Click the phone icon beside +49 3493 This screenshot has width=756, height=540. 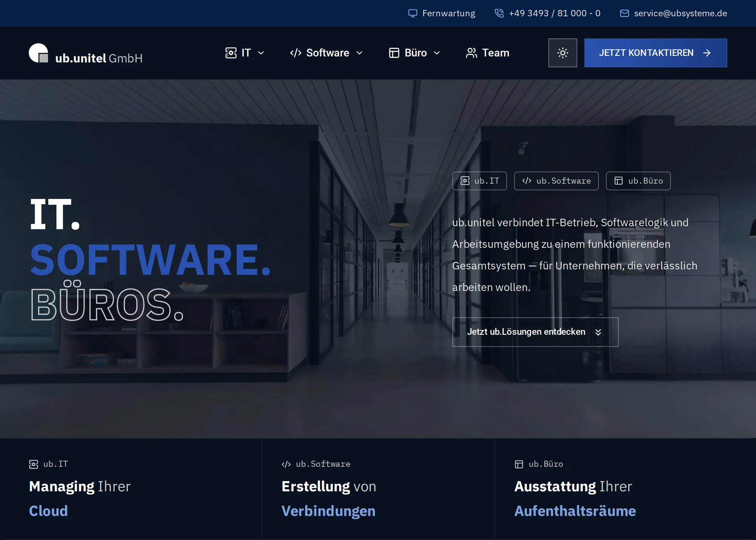[499, 13]
